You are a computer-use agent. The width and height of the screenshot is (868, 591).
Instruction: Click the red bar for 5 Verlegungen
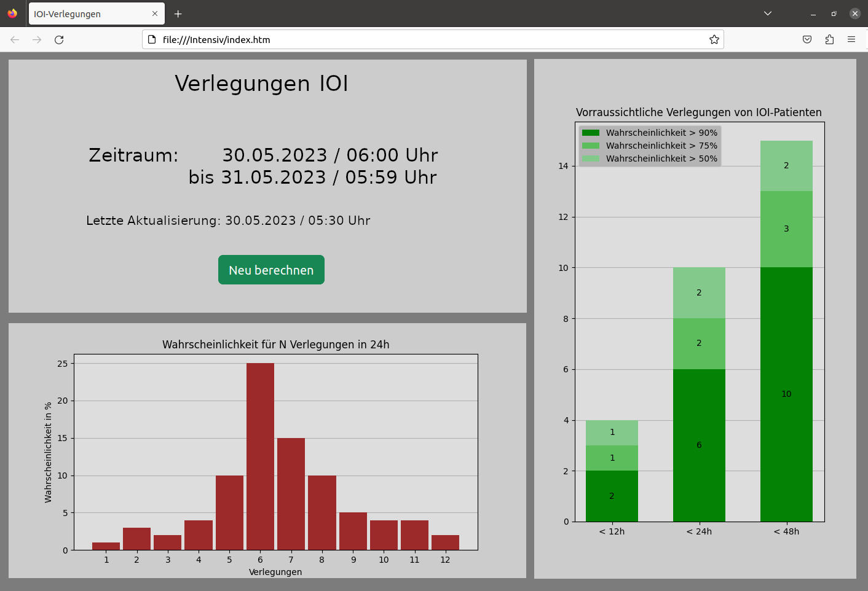click(229, 512)
